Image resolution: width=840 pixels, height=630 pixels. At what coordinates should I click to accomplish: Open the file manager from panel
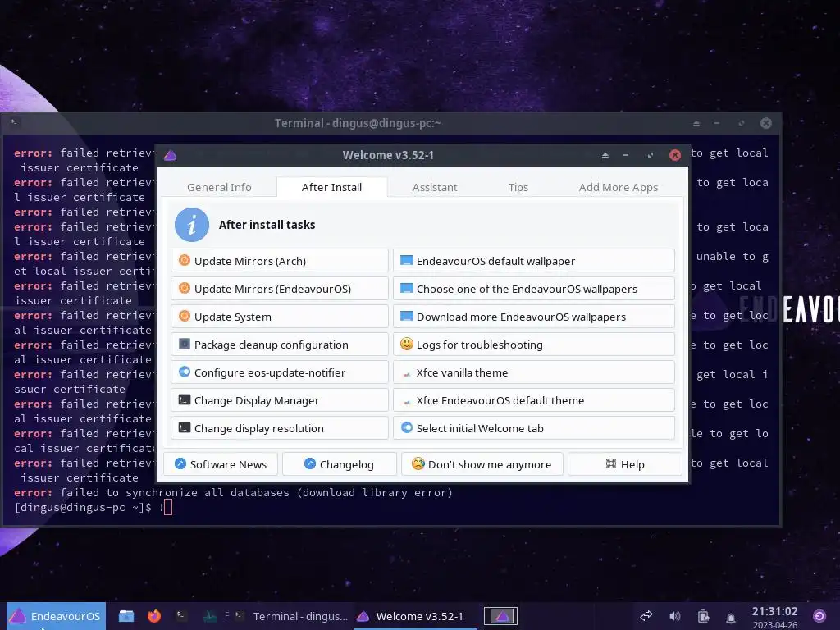click(126, 616)
